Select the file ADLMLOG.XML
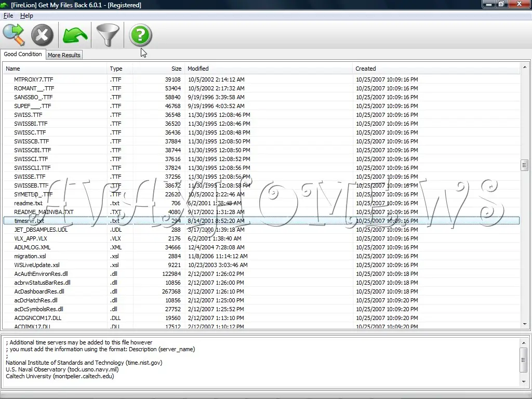The width and height of the screenshot is (532, 399). (x=32, y=247)
